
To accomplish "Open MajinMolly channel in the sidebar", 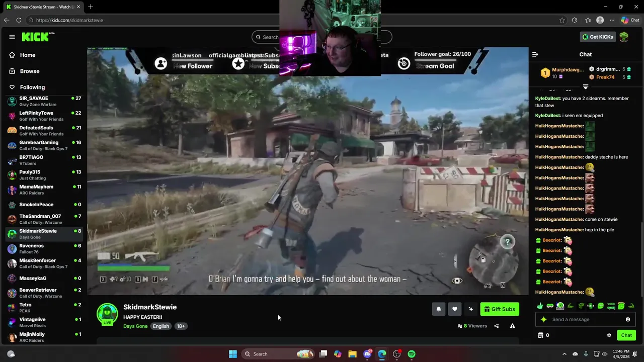I will pos(43,337).
